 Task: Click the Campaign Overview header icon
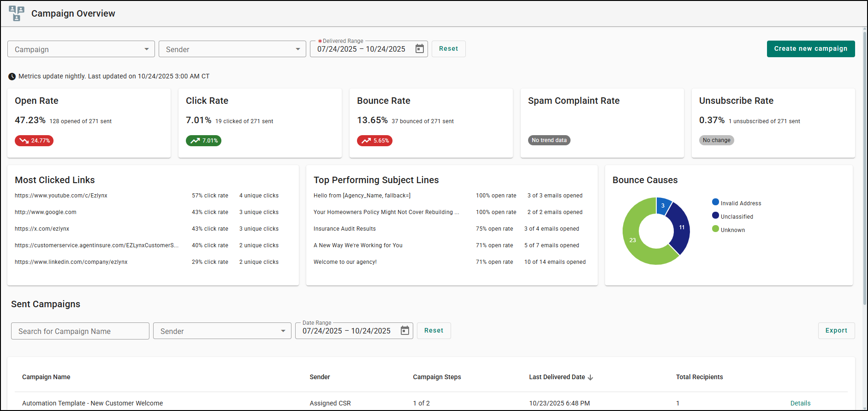pos(16,13)
